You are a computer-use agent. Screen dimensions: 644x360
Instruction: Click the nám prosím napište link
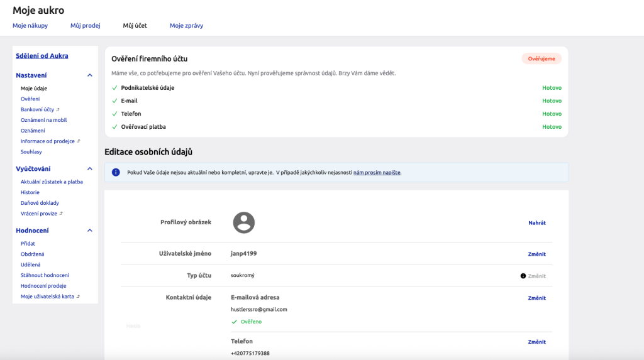377,172
